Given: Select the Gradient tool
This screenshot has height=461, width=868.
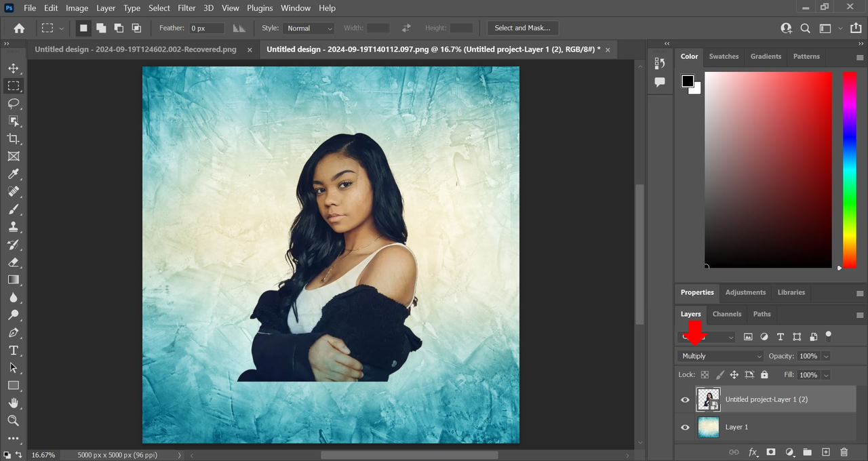Looking at the screenshot, I should [x=13, y=280].
